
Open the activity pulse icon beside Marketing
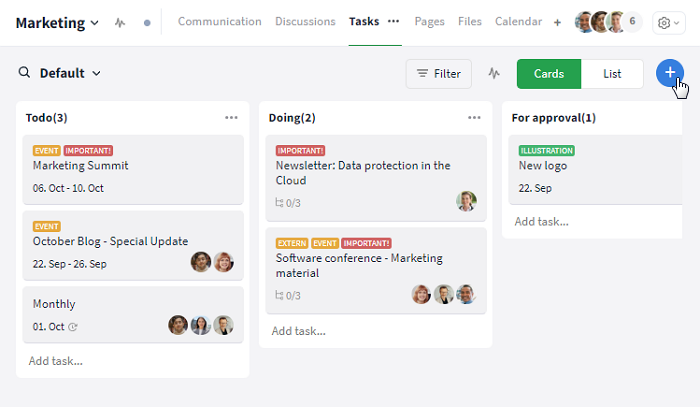click(120, 22)
